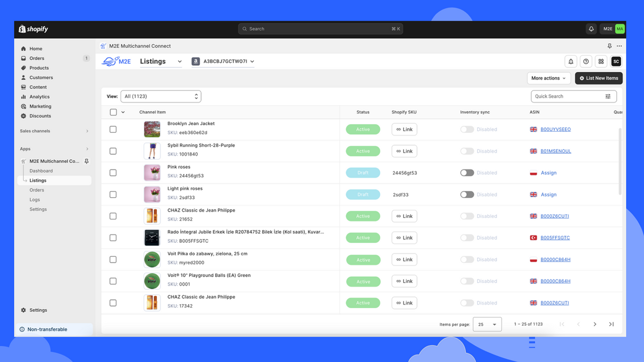Click the Shopify notifications bell in top bar
Viewport: 644px width, 362px height.
point(591,29)
